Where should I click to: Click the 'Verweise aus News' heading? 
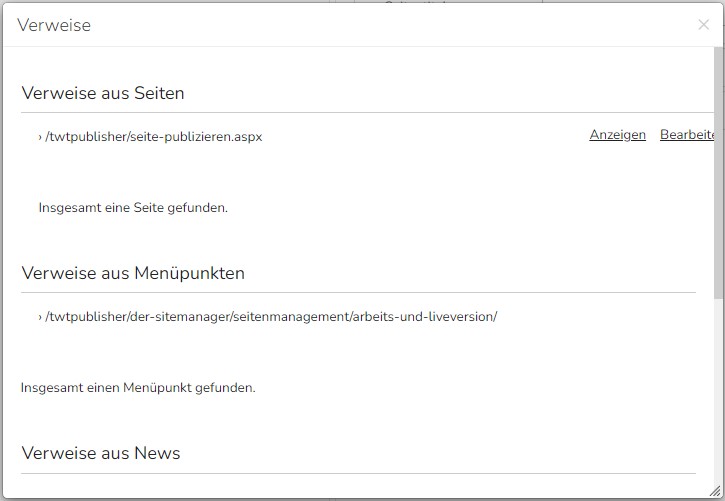coord(101,453)
